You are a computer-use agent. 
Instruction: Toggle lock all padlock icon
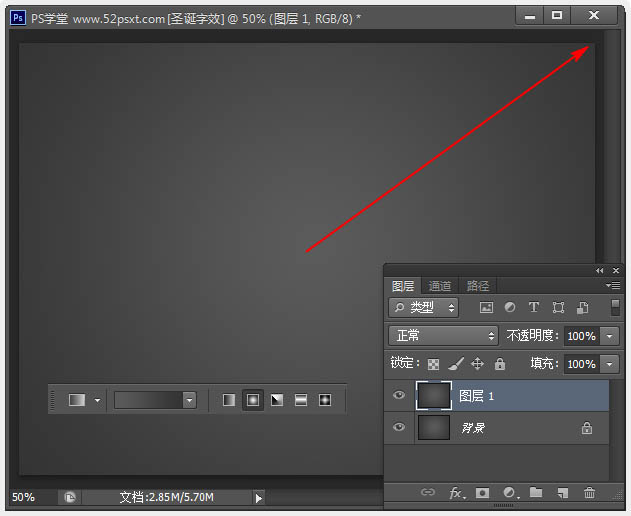(500, 364)
